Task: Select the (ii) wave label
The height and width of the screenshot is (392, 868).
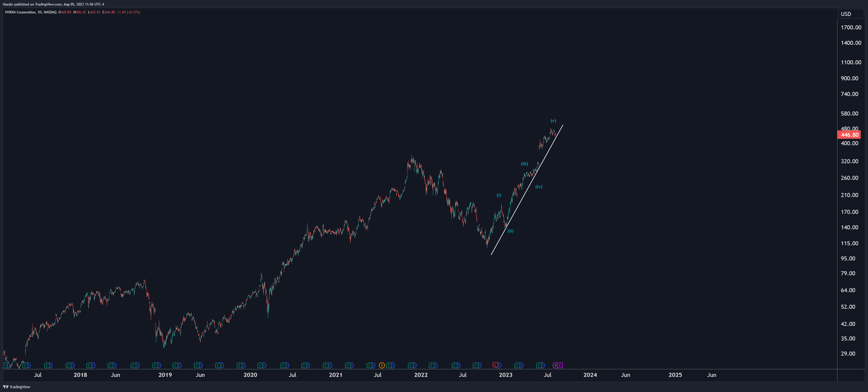Action: tap(510, 231)
